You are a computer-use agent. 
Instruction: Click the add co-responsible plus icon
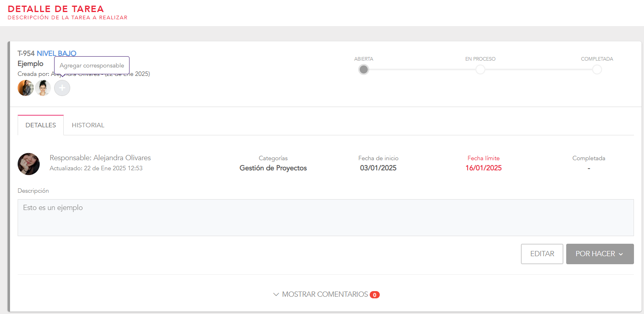point(62,88)
